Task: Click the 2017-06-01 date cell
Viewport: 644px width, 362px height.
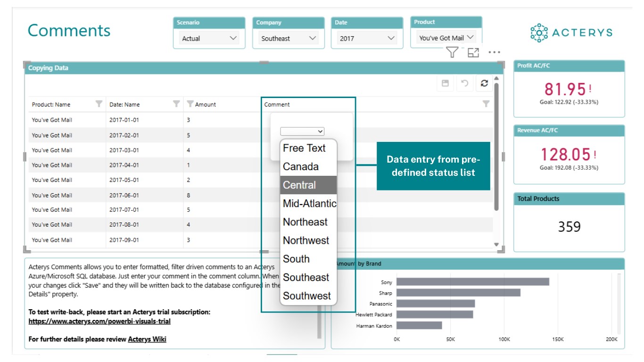Action: coord(124,195)
